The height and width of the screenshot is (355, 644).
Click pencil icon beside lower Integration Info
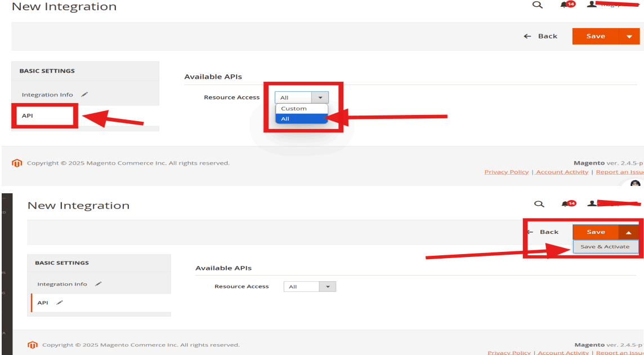(x=98, y=284)
